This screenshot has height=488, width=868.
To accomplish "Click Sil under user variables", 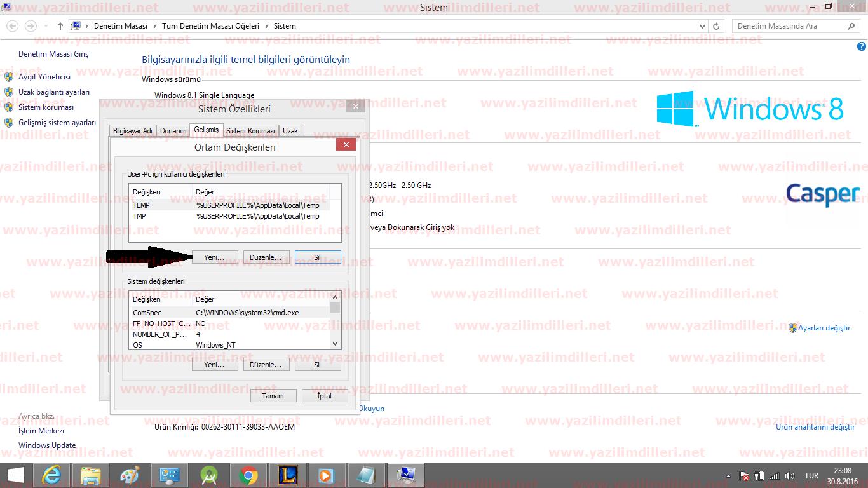I will coord(318,257).
